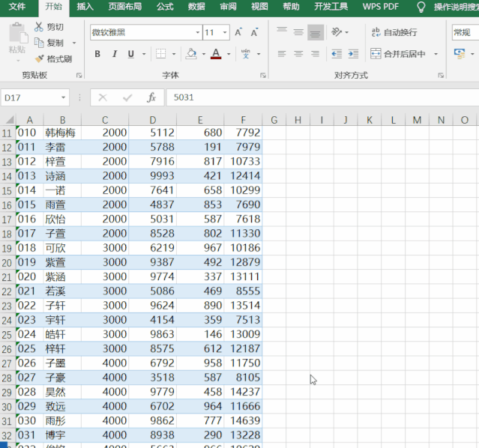Open the font size dropdown arrow
The image size is (479, 448).
click(x=225, y=32)
